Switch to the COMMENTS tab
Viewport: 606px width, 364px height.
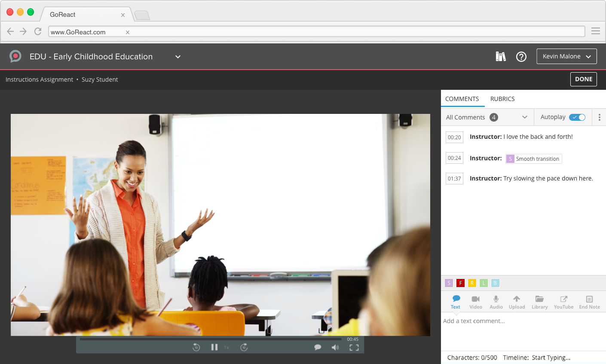click(x=462, y=99)
